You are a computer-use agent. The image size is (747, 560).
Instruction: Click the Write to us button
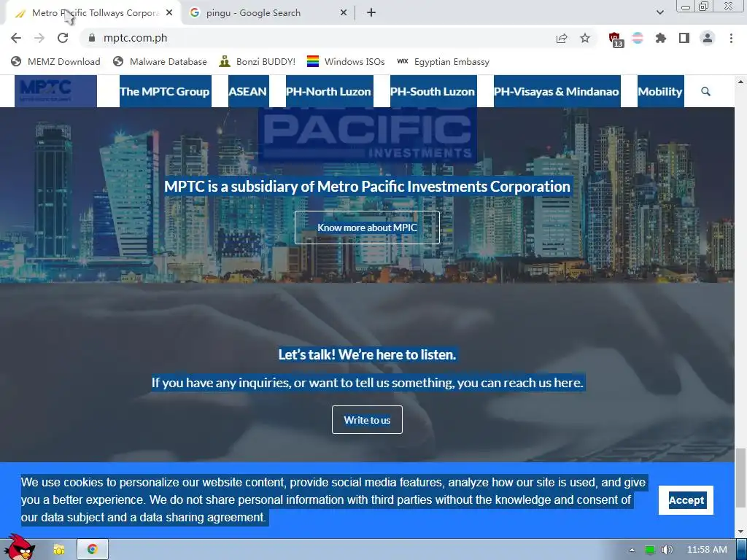coord(368,420)
